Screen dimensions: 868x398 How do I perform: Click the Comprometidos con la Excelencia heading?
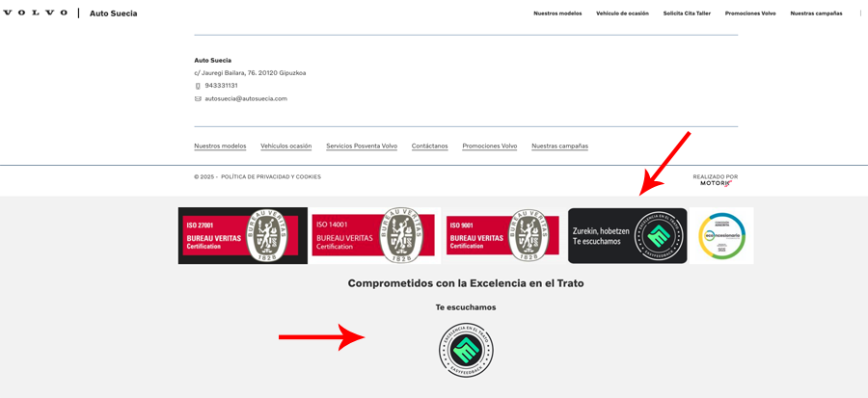click(x=466, y=283)
